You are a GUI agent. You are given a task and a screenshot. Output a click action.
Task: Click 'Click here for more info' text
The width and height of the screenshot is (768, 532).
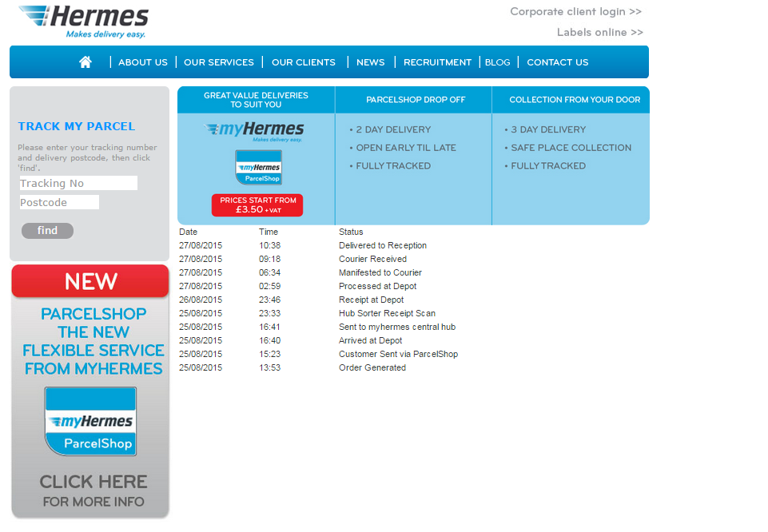tap(93, 491)
